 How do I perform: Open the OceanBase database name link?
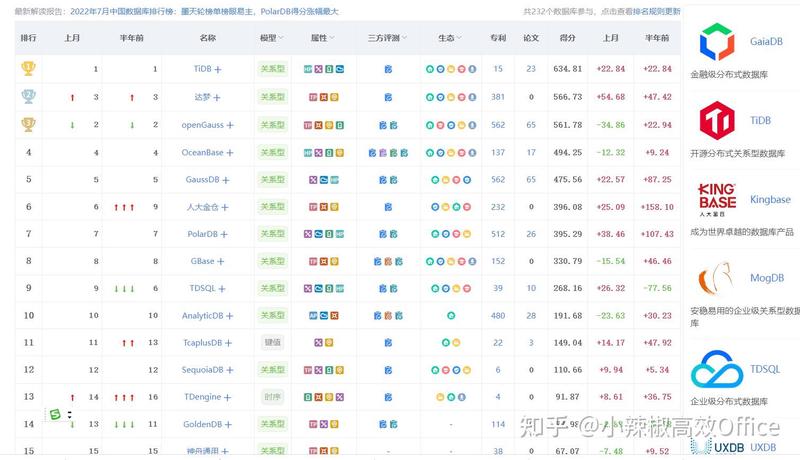203,152
